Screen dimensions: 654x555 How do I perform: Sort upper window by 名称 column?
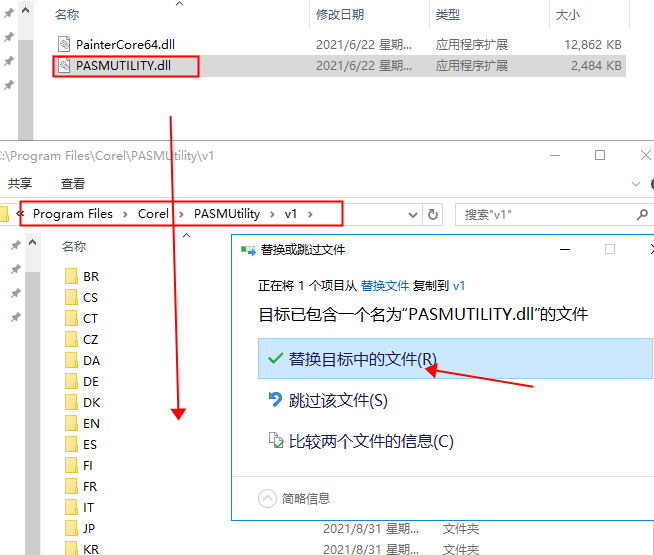[67, 15]
